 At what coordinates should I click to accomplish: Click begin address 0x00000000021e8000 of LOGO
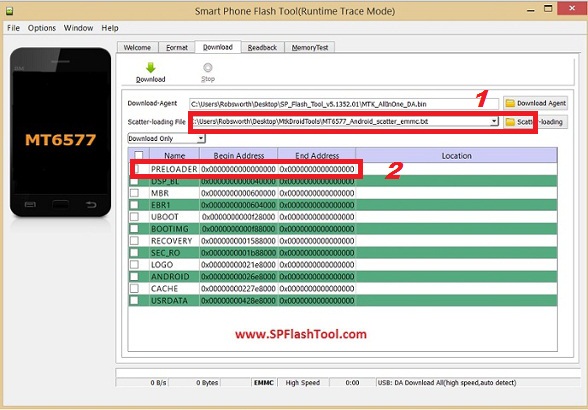coord(238,264)
